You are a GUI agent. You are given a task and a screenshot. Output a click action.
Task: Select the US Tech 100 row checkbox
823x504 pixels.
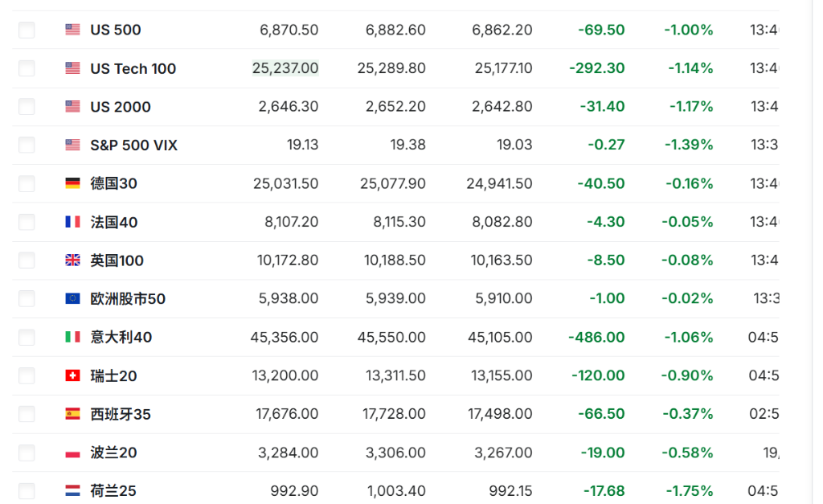[27, 68]
